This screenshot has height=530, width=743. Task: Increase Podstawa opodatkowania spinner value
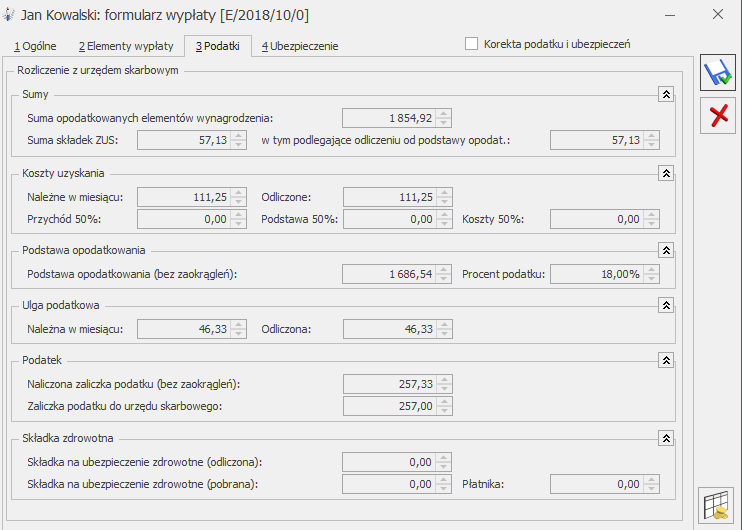pyautogui.click(x=444, y=270)
